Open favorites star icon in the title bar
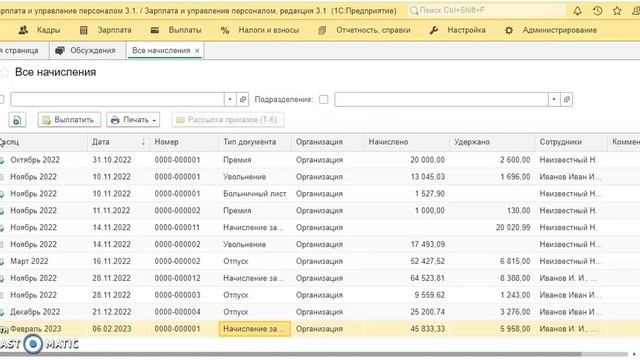The height and width of the screenshot is (360, 640). point(617,11)
